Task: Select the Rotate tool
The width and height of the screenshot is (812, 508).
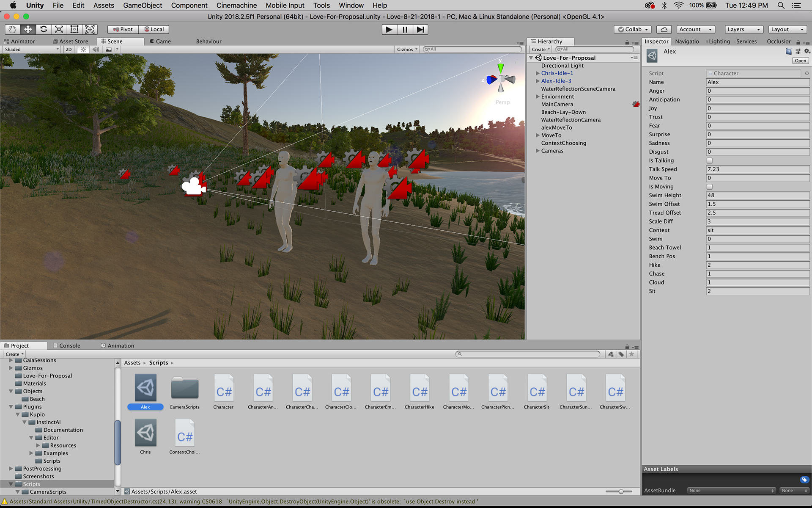Action: [x=44, y=29]
